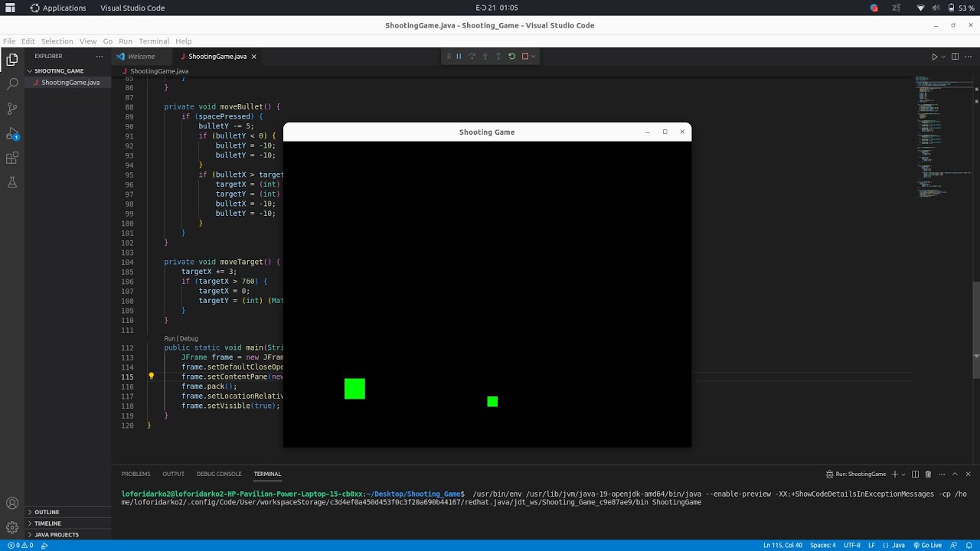Screen dimensions: 980x551
Task: Open the Testing flask view
Action: [12, 183]
